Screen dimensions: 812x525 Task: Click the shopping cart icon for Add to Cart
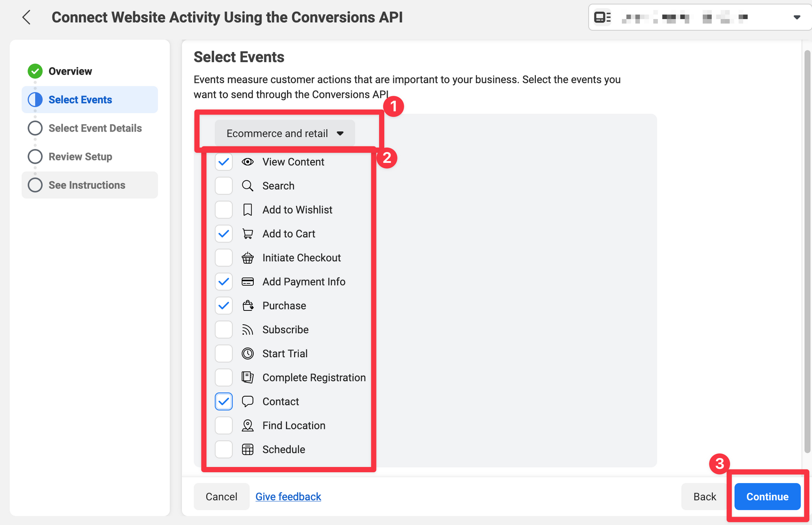pos(248,234)
